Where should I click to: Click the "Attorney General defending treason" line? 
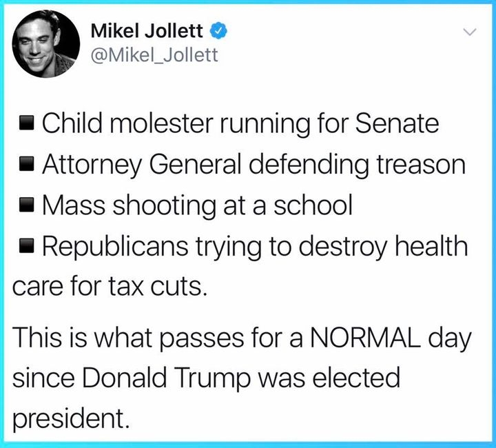[254, 165]
